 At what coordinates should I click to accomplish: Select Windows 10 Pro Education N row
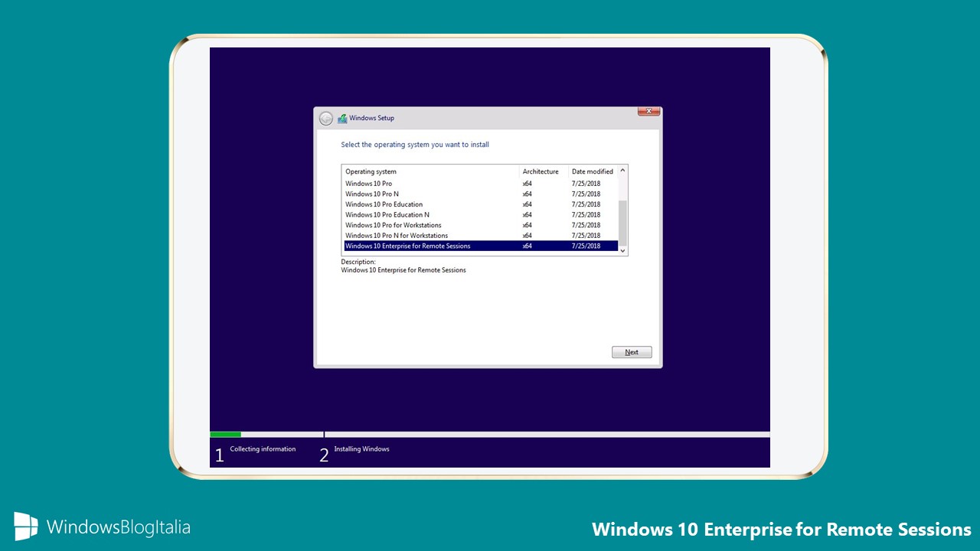pyautogui.click(x=480, y=215)
